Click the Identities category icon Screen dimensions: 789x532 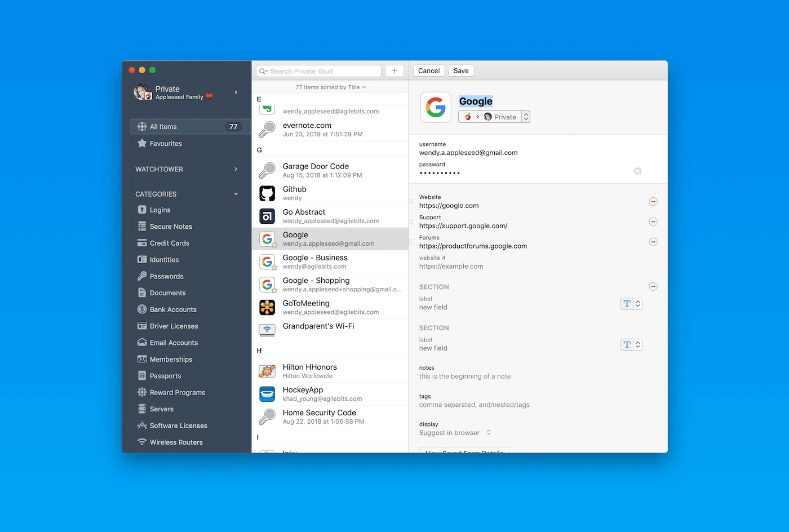[142, 259]
